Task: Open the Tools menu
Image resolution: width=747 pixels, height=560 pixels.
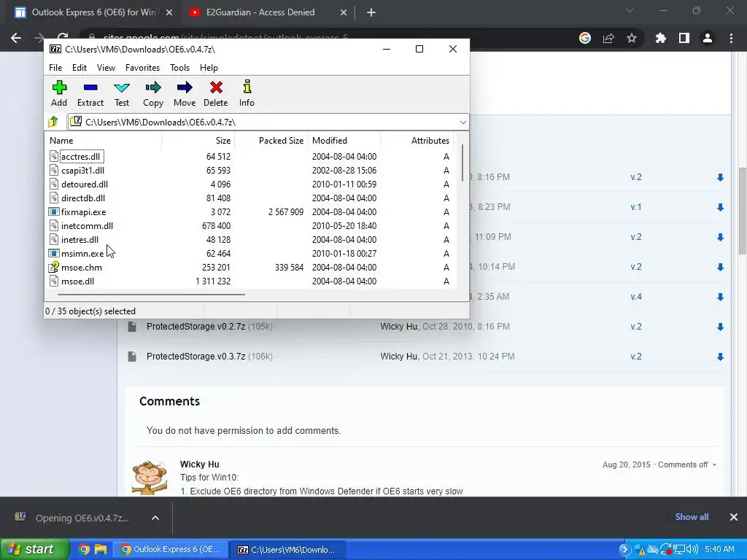Action: pos(179,68)
